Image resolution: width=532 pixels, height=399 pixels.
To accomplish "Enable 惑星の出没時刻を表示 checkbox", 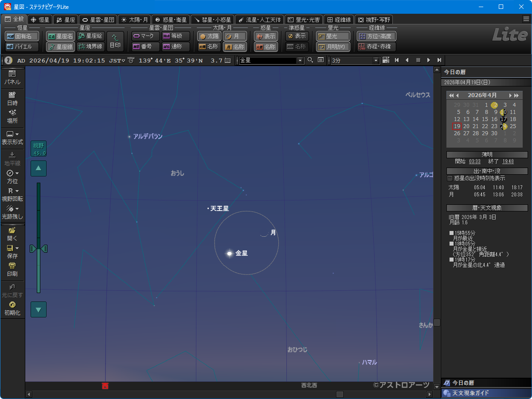I will pos(450,178).
